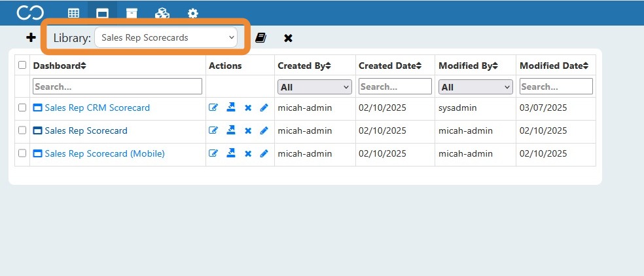The height and width of the screenshot is (276, 644).
Task: Toggle the select-all checkbox in the table header
Action: [22, 65]
